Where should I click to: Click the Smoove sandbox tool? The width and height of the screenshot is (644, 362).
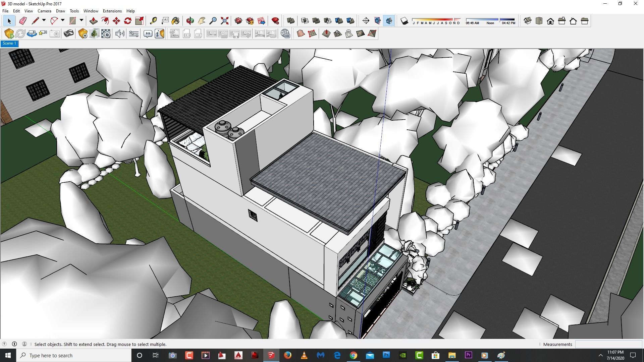[x=326, y=34]
